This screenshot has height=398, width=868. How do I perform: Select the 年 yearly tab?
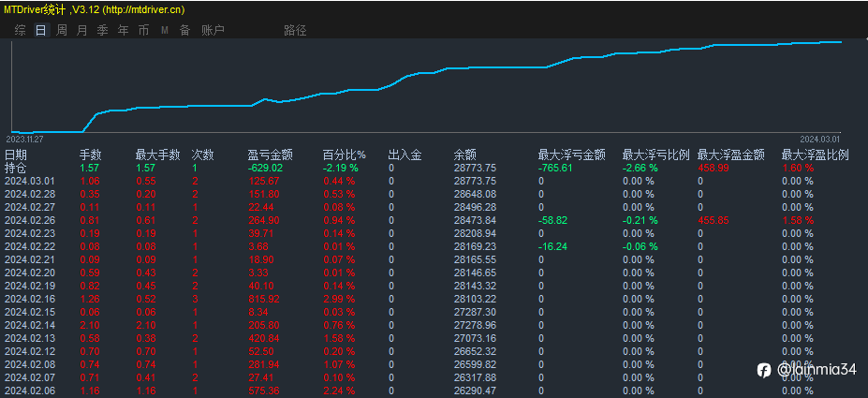pos(123,31)
